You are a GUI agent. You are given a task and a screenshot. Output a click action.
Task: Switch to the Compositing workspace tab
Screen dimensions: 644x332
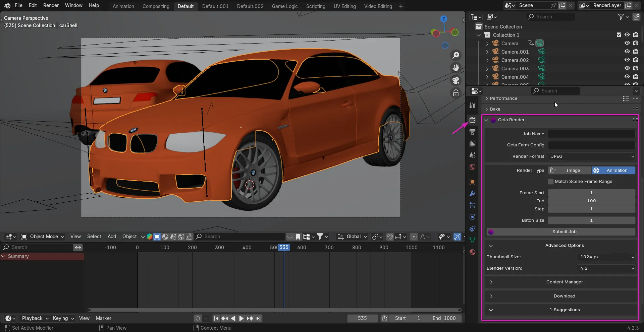click(x=156, y=6)
